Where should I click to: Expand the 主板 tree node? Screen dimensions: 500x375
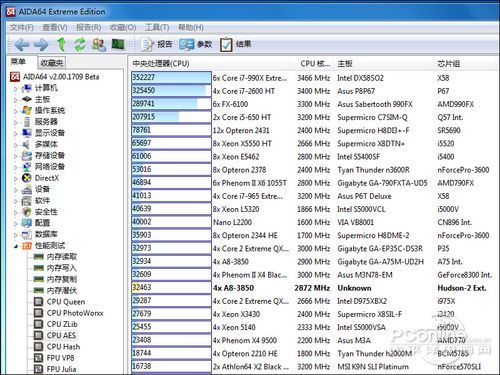16,100
